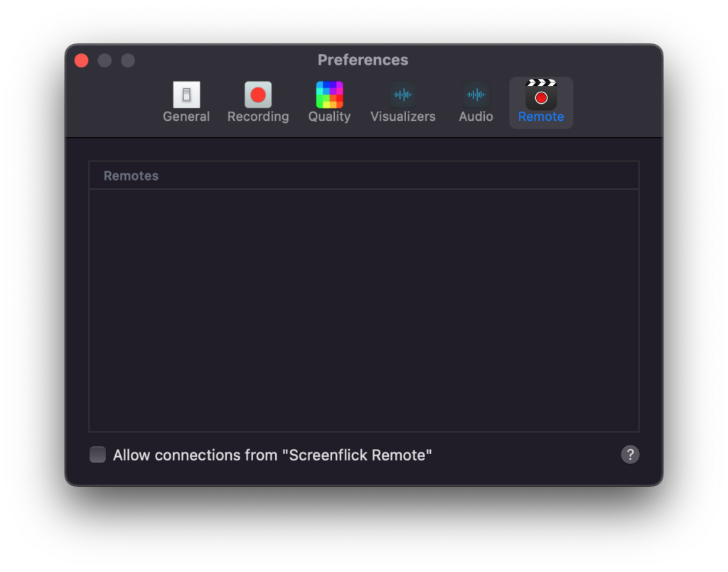Switch to the Recording preferences tab
Image resolution: width=728 pixels, height=572 pixels.
point(258,102)
